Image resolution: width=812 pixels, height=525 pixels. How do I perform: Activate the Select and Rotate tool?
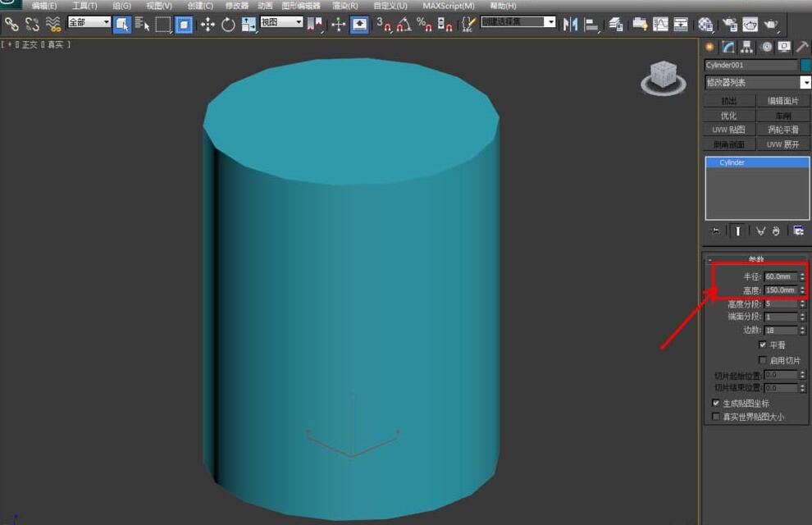228,25
